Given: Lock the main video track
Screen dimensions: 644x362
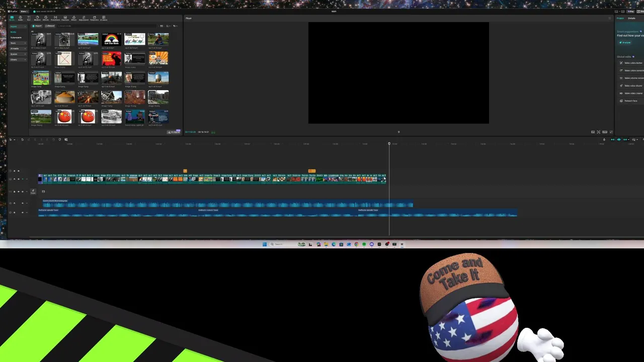Looking at the screenshot, I should pos(14,179).
